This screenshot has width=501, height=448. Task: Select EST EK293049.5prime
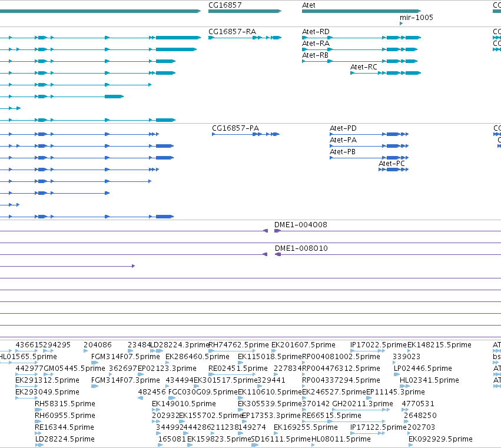(47, 392)
